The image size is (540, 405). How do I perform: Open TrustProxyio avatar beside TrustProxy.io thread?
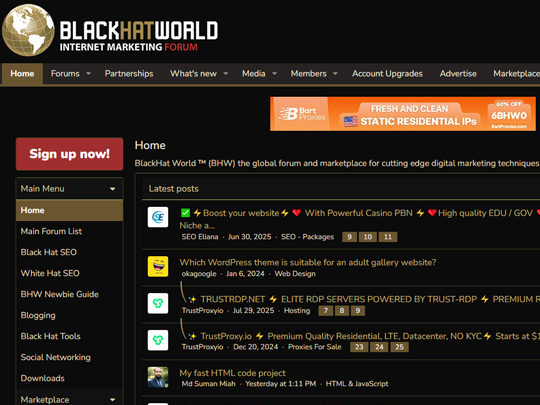(x=158, y=340)
